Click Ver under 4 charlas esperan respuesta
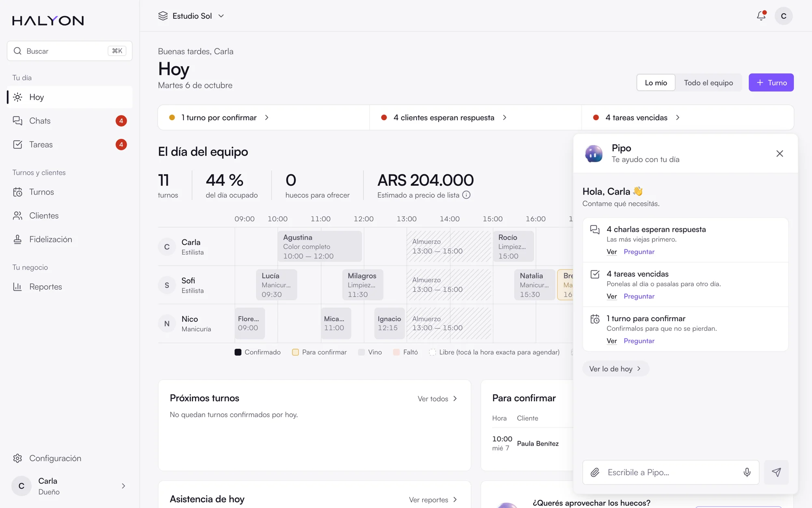This screenshot has width=812, height=508. point(611,252)
